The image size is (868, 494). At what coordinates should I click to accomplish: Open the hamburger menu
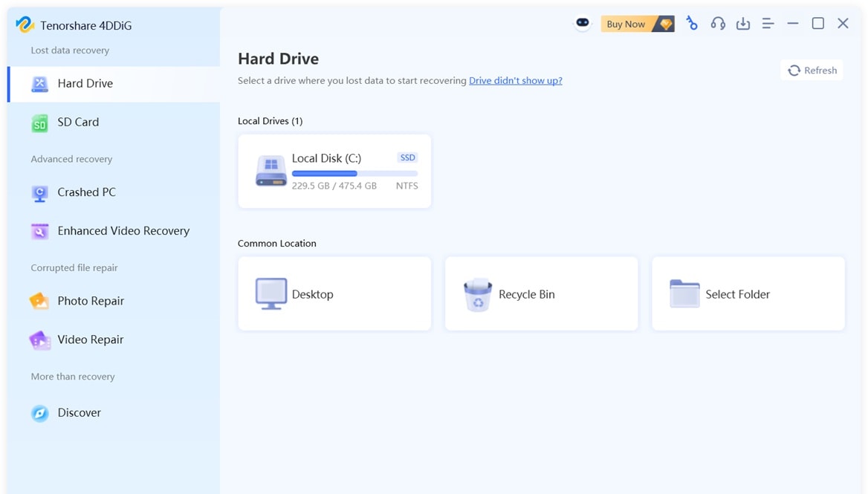[x=768, y=23]
